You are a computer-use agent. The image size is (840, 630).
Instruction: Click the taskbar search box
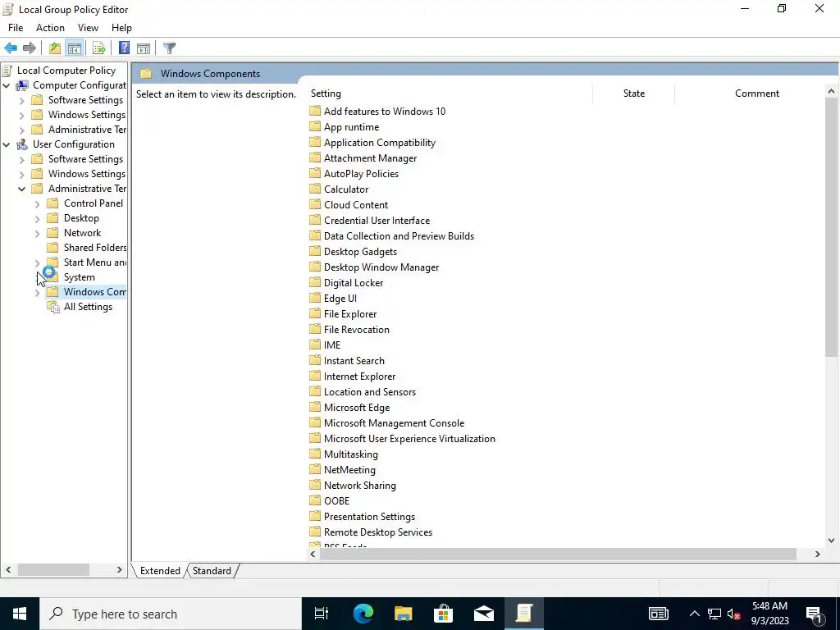click(171, 614)
